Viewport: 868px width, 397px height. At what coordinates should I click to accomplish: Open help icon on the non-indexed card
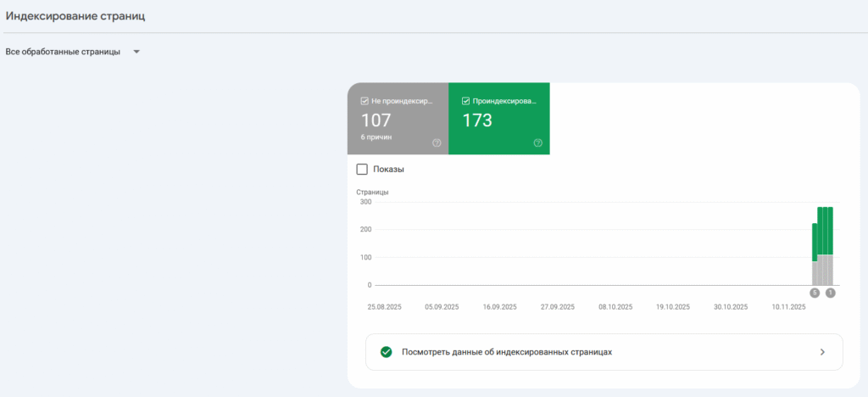click(437, 143)
